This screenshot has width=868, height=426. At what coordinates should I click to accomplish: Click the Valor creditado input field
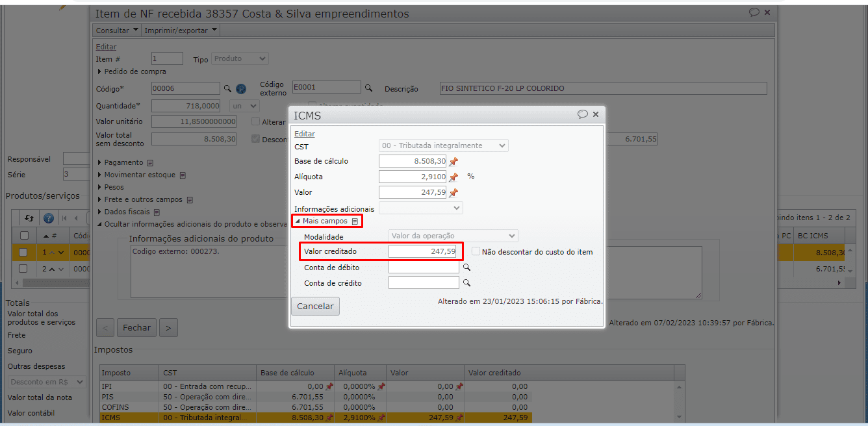[424, 251]
